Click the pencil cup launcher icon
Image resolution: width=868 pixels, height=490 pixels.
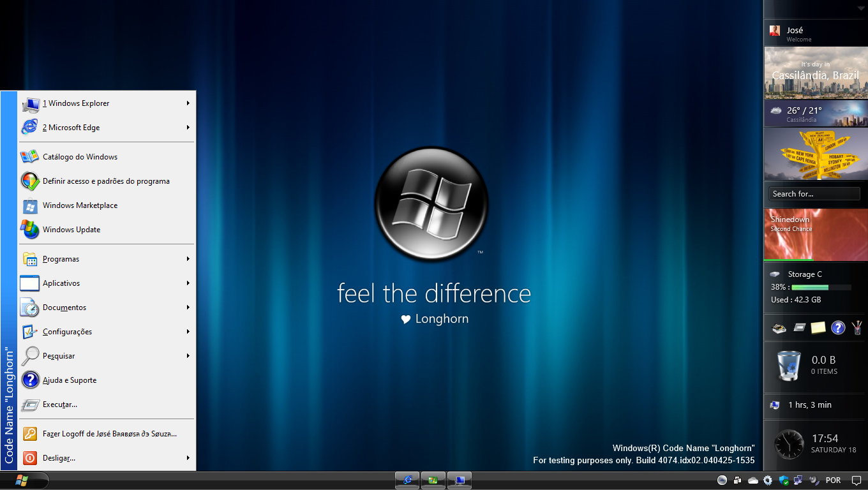857,328
